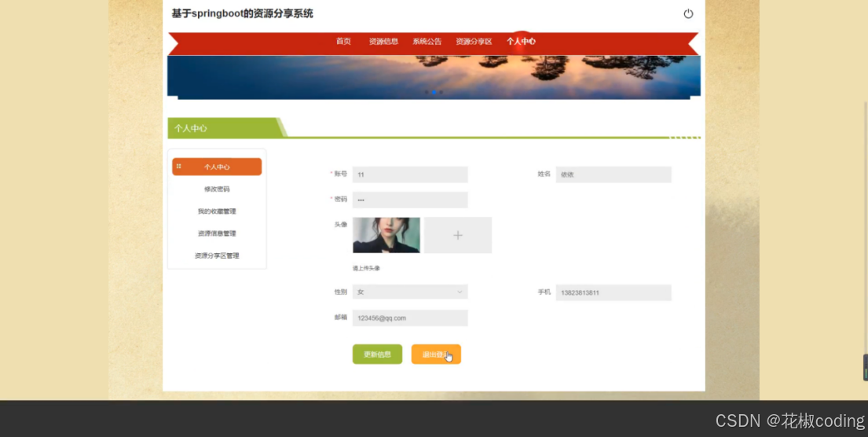The width and height of the screenshot is (868, 437).
Task: Click the 性别 dropdown chevron arrow
Action: coord(460,292)
